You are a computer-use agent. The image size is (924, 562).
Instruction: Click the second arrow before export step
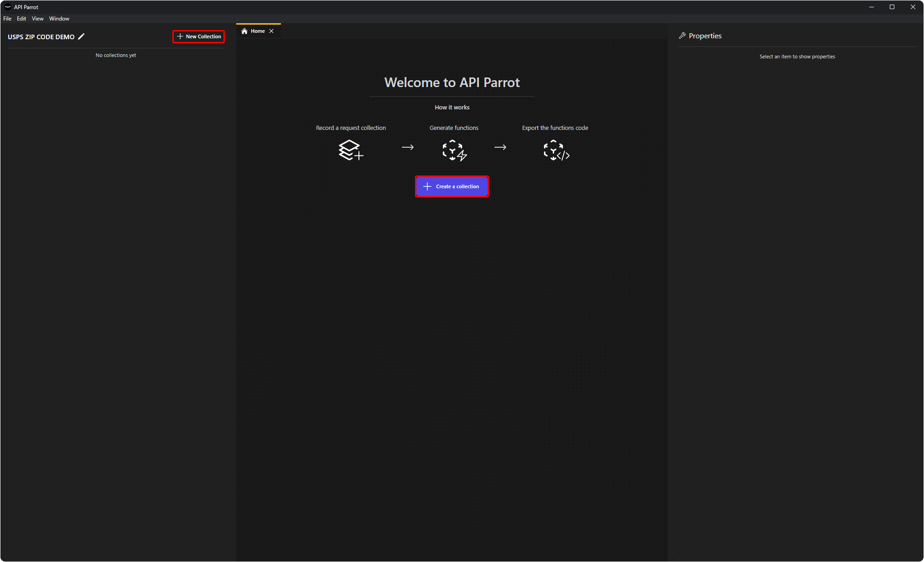[500, 147]
